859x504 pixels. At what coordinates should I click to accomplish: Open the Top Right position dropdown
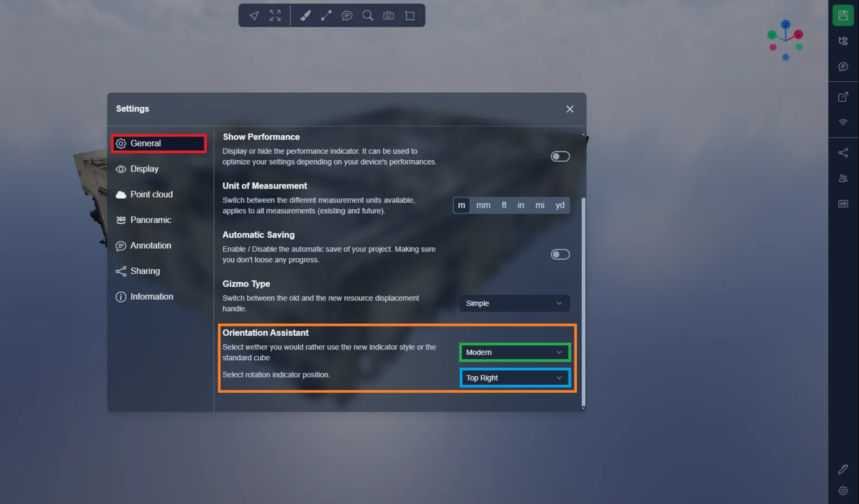(514, 378)
